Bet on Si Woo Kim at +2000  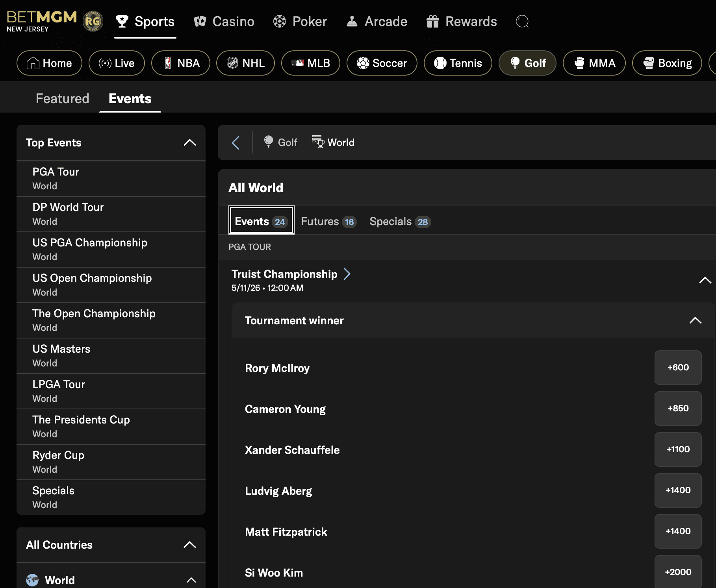(x=678, y=571)
